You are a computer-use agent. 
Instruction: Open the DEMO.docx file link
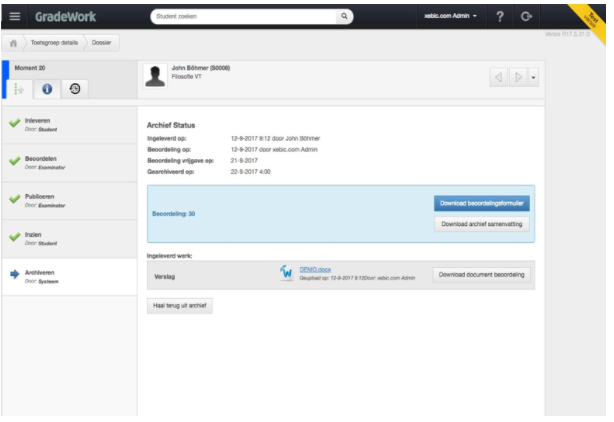pos(315,270)
